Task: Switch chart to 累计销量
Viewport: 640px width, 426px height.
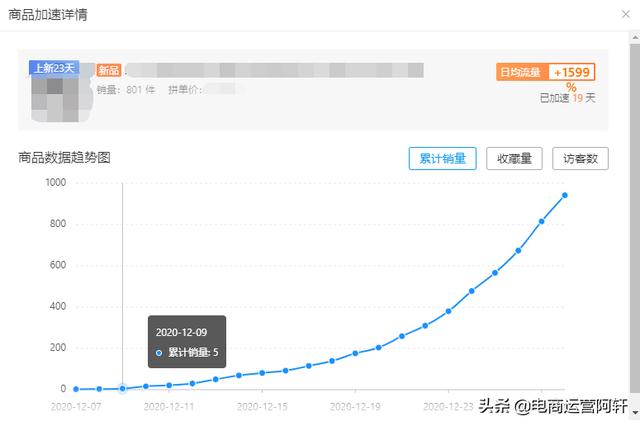Action: click(442, 158)
